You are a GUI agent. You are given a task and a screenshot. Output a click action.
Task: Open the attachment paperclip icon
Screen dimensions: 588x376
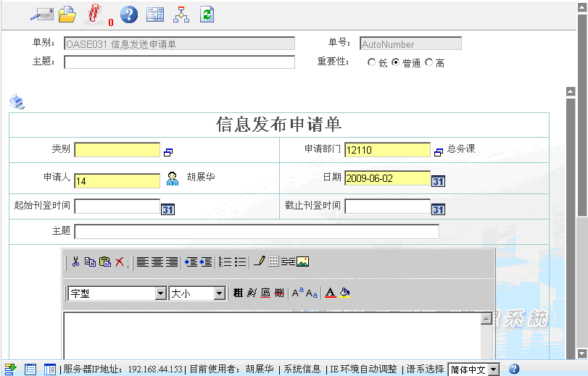94,14
